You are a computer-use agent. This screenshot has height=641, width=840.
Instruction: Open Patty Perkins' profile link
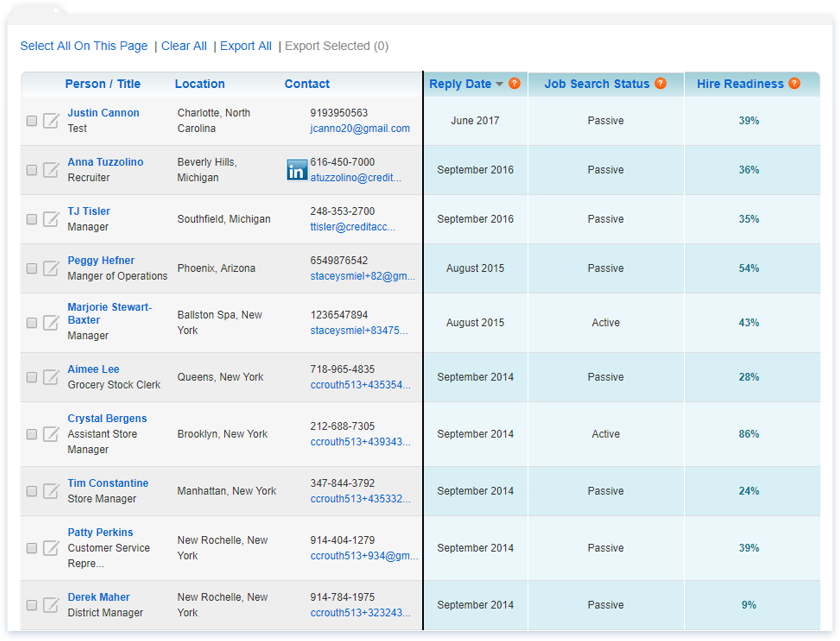click(x=100, y=532)
